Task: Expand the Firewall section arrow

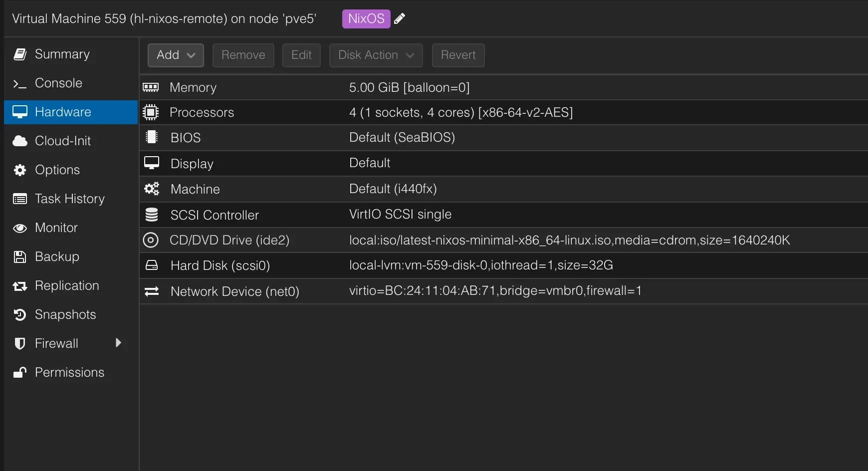Action: pos(118,343)
